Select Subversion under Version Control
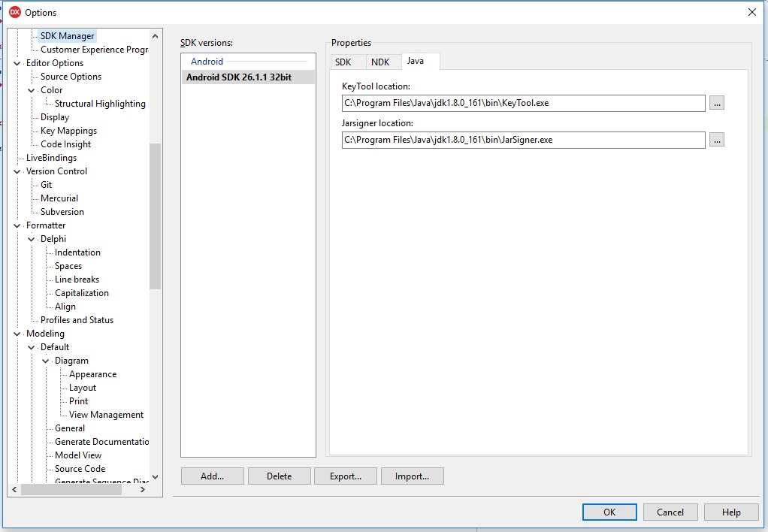 (x=62, y=212)
